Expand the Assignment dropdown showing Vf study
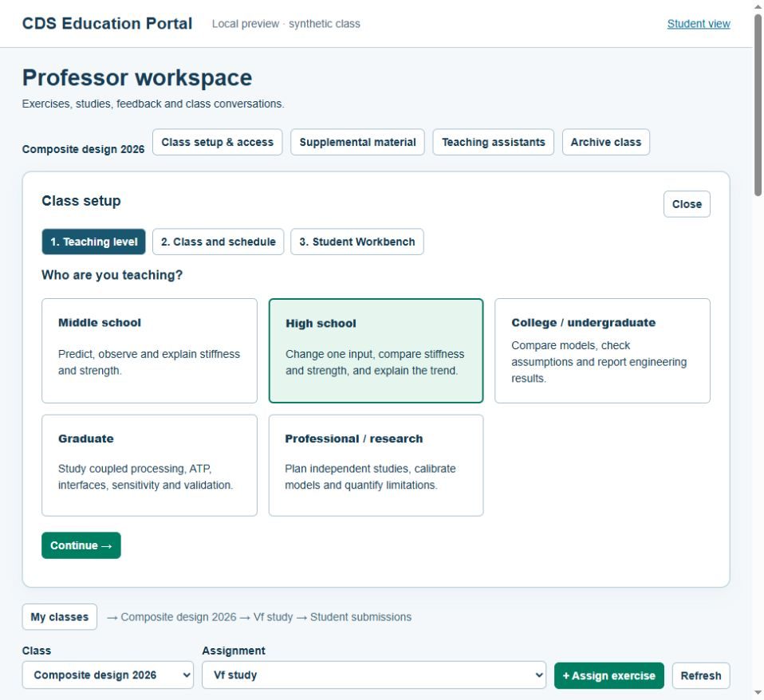This screenshot has height=700, width=764. 374,675
